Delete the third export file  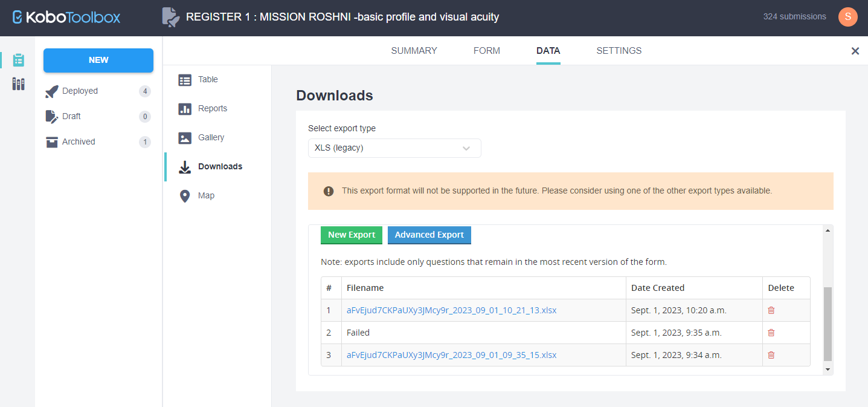[x=771, y=355]
